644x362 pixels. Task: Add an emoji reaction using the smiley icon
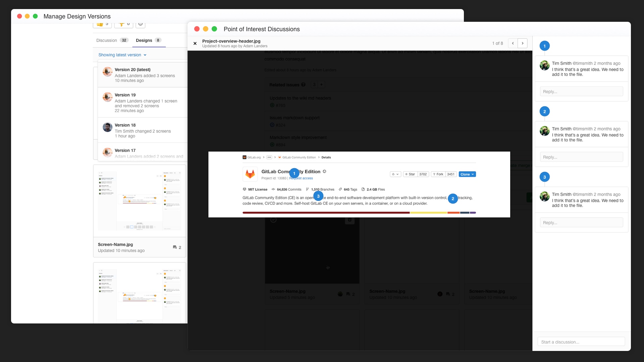click(140, 24)
